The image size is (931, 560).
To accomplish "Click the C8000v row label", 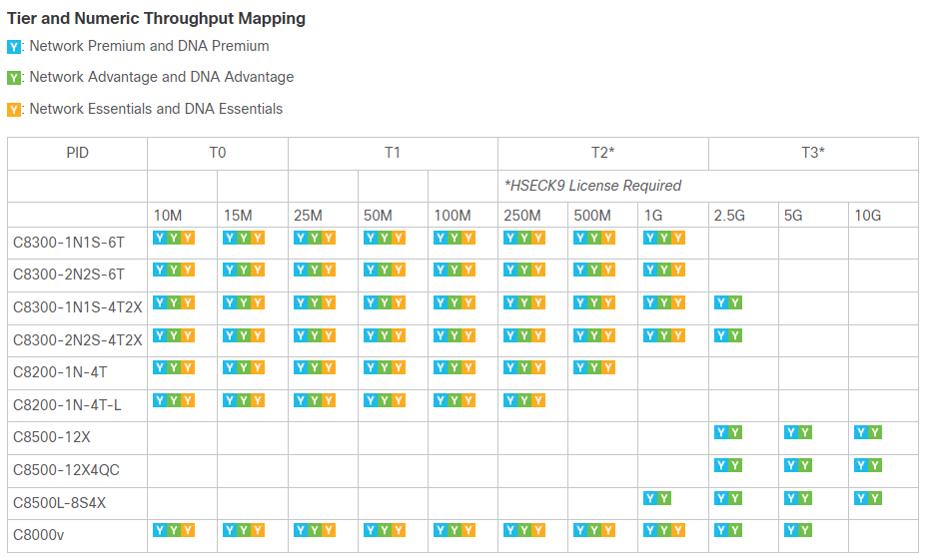I will [39, 535].
